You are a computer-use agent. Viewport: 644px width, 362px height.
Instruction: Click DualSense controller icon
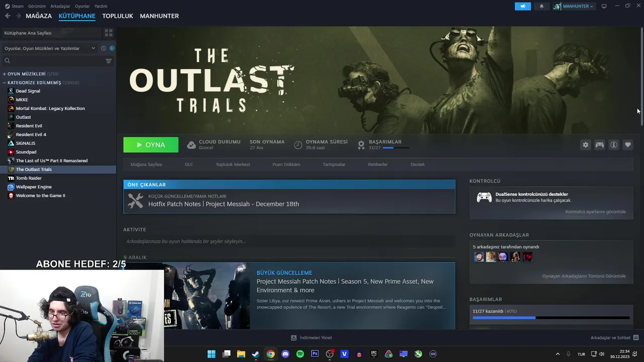(x=484, y=197)
